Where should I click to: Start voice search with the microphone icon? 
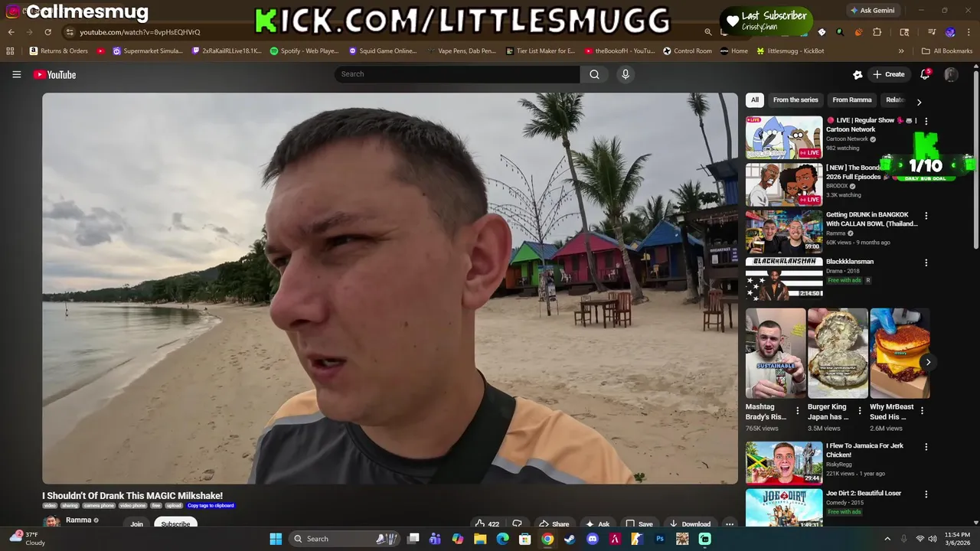[626, 74]
